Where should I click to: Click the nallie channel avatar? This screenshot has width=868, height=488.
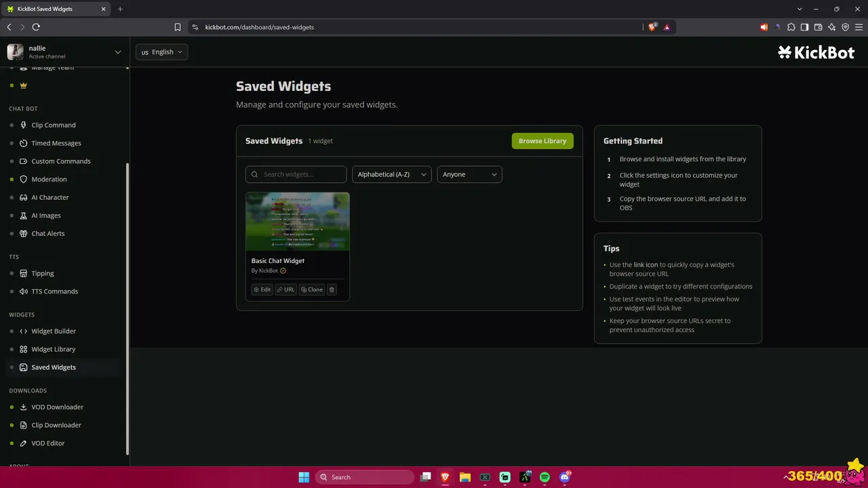[15, 52]
